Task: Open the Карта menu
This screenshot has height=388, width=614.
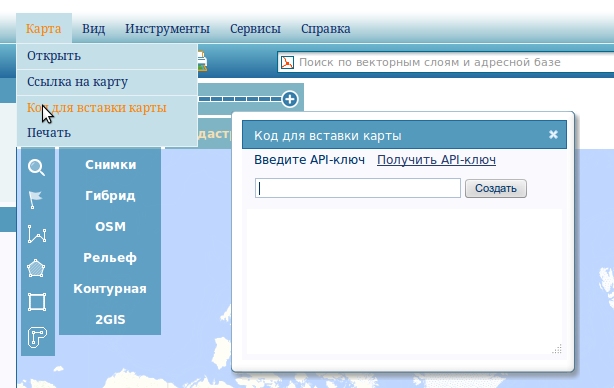Action: 43,29
